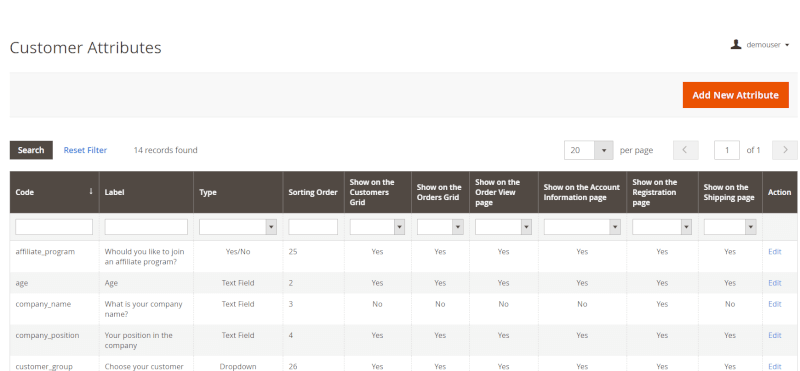Click the page number input field
Viewport: 800px width, 371px height.
pos(727,150)
